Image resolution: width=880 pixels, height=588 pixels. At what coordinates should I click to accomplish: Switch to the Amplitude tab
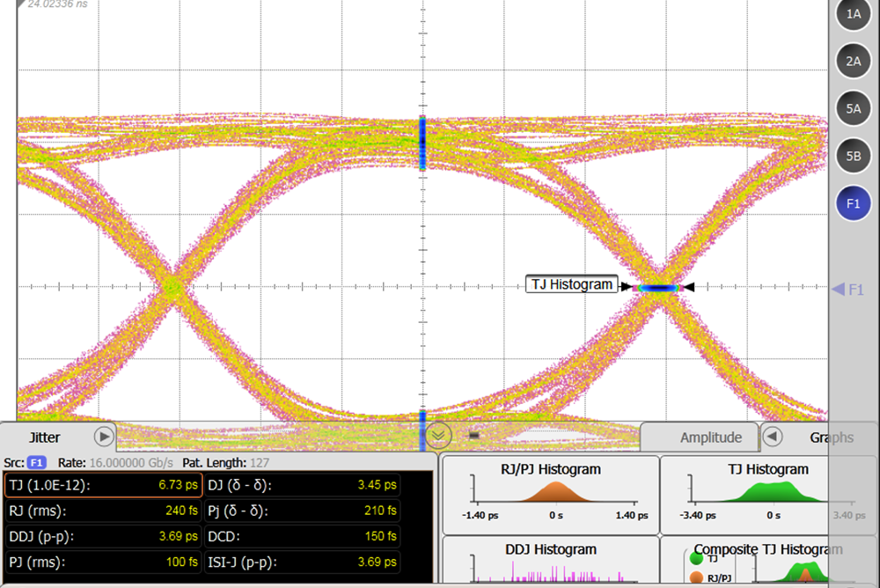(x=710, y=437)
